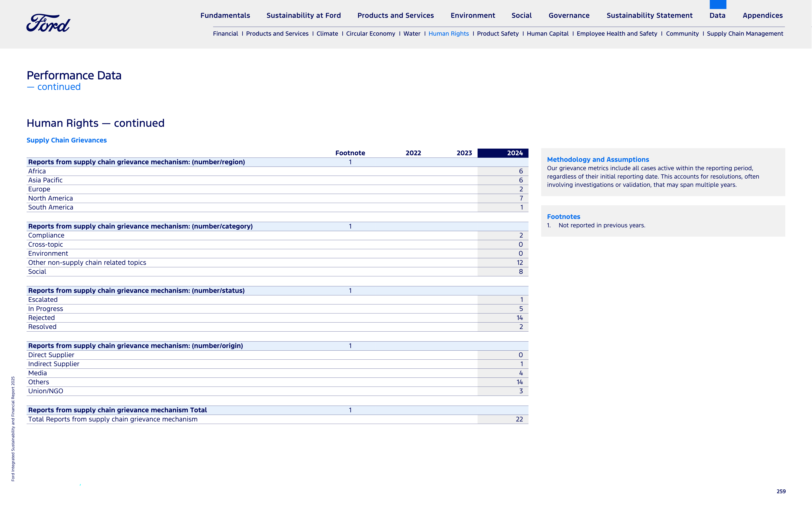Click the 2023 column header
The width and height of the screenshot is (812, 508).
pyautogui.click(x=464, y=153)
